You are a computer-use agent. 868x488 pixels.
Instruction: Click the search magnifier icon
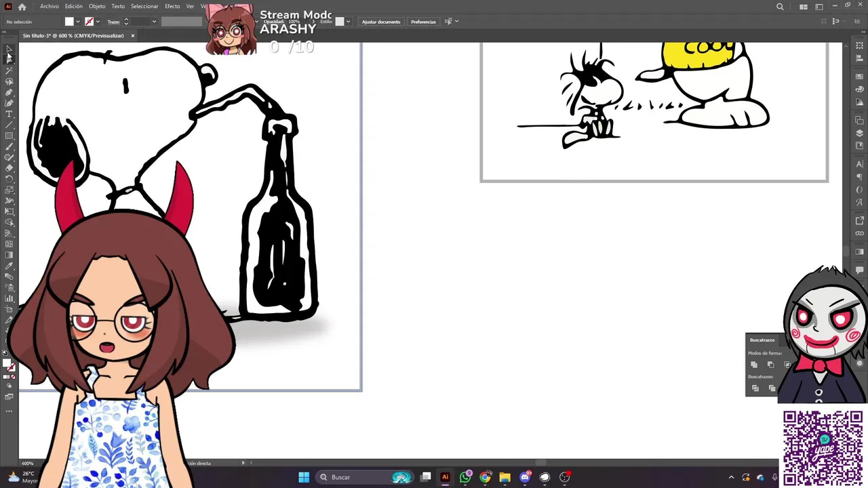pos(780,7)
